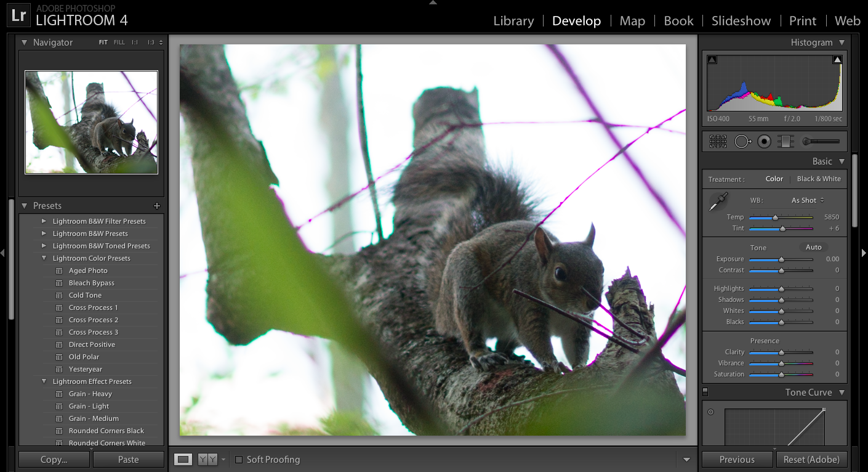Expand the Lightroom B&W Filter Presets folder
Screen dimensions: 868x472
pos(44,221)
